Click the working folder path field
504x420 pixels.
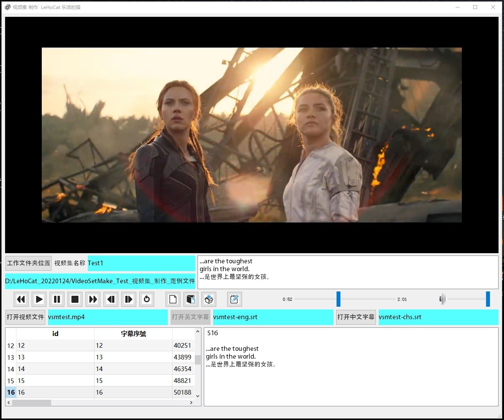[100, 281]
